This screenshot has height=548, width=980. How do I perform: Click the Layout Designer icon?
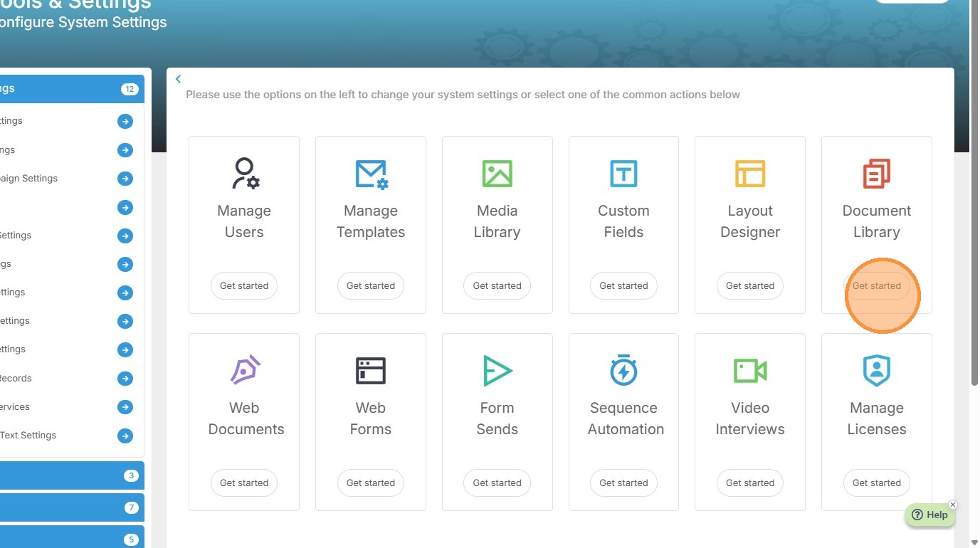pyautogui.click(x=750, y=173)
